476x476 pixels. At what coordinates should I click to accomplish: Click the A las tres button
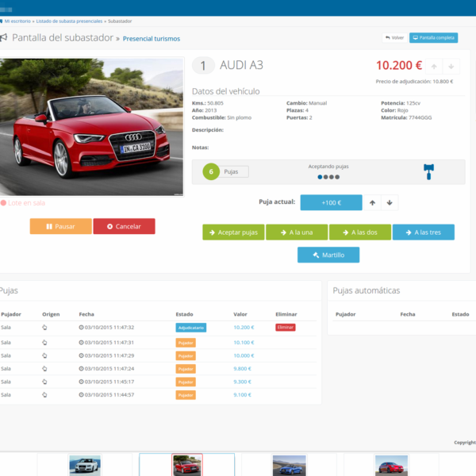click(x=423, y=232)
